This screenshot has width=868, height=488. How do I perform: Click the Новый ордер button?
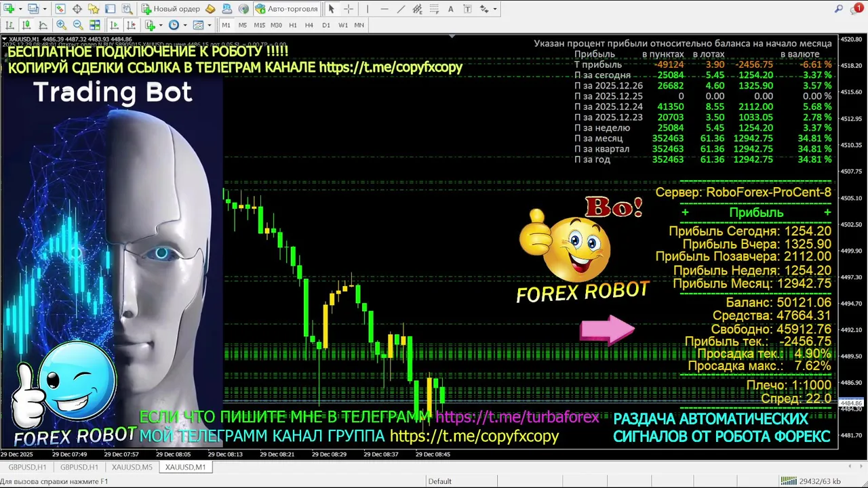[x=170, y=9]
